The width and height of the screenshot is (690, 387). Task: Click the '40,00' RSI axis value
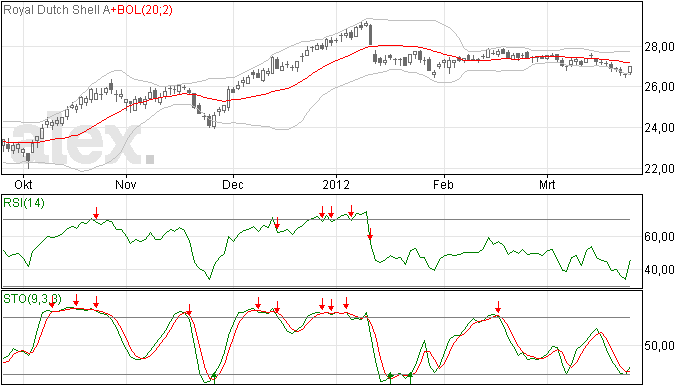point(659,269)
